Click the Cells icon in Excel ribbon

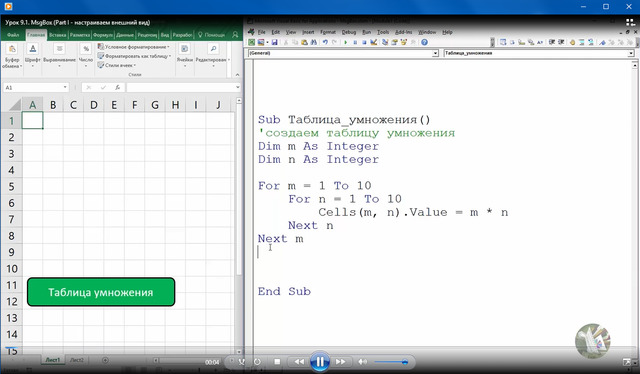[184, 49]
